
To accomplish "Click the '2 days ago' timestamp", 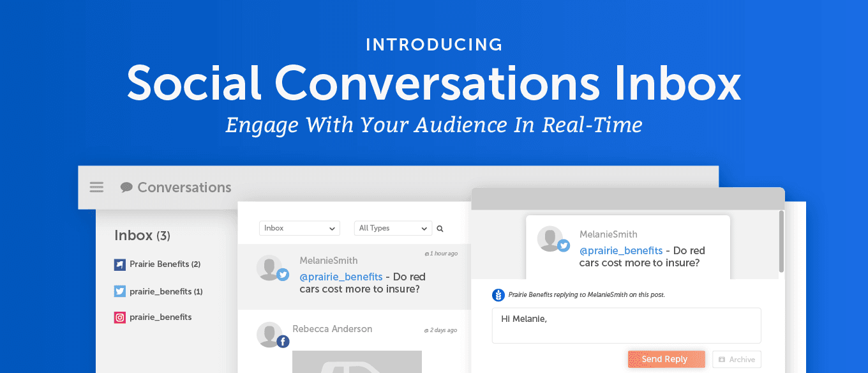I will click(x=441, y=330).
